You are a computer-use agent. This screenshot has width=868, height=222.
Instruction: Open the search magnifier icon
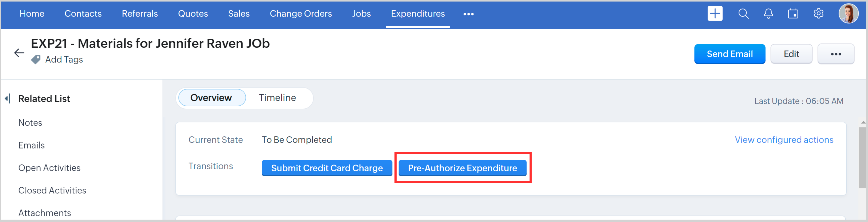[743, 14]
